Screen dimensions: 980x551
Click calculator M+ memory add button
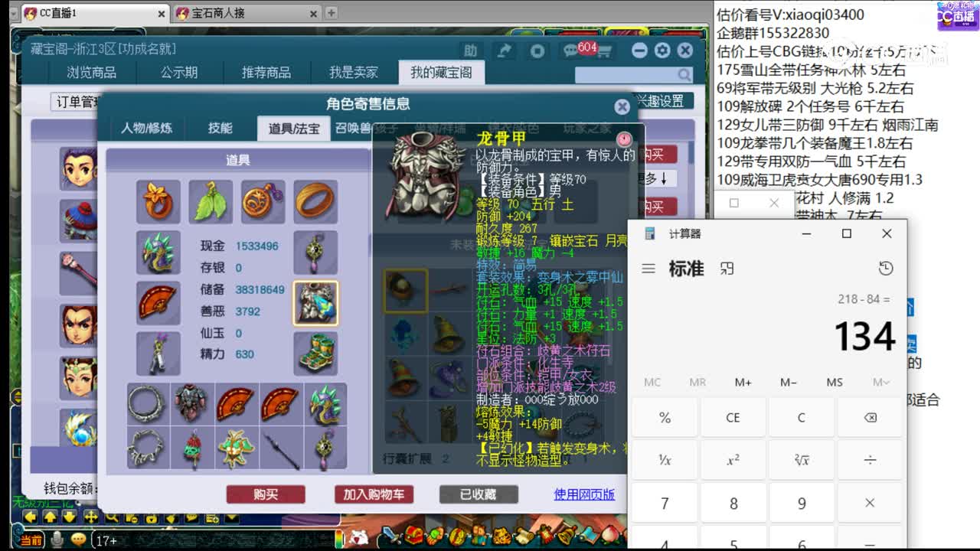point(743,382)
